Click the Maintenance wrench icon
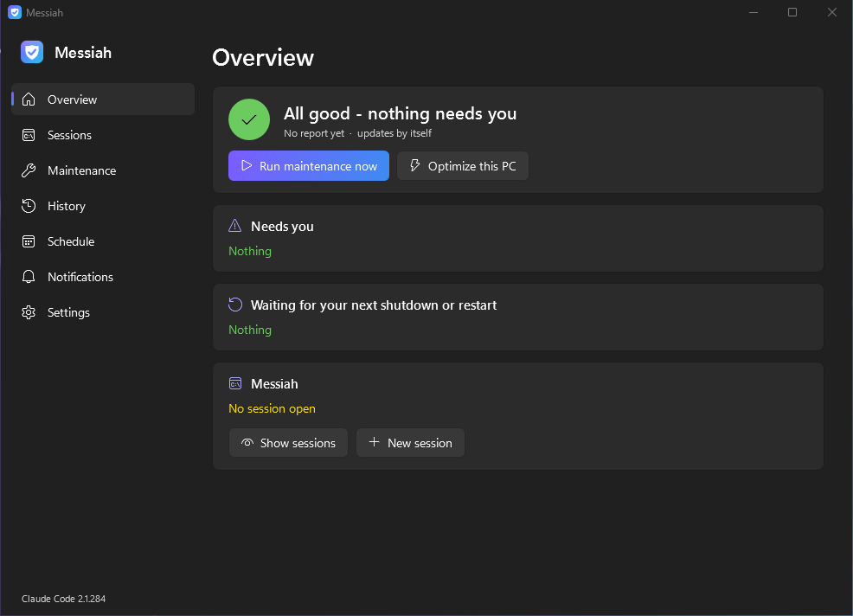This screenshot has height=616, width=853. coord(29,170)
